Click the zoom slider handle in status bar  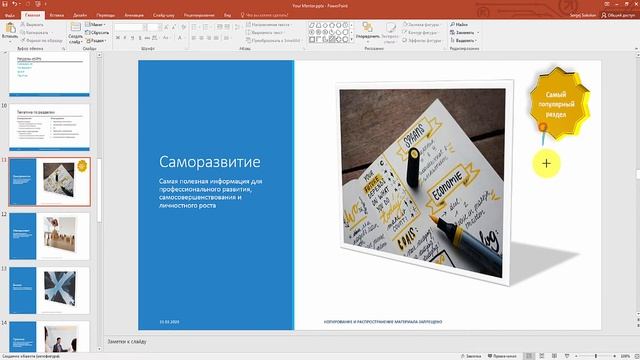pos(596,356)
